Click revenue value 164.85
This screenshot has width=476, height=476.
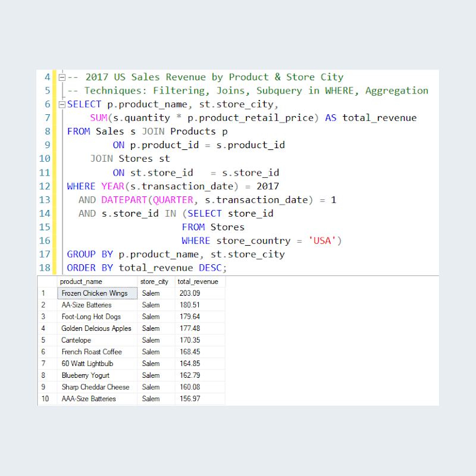(x=190, y=364)
